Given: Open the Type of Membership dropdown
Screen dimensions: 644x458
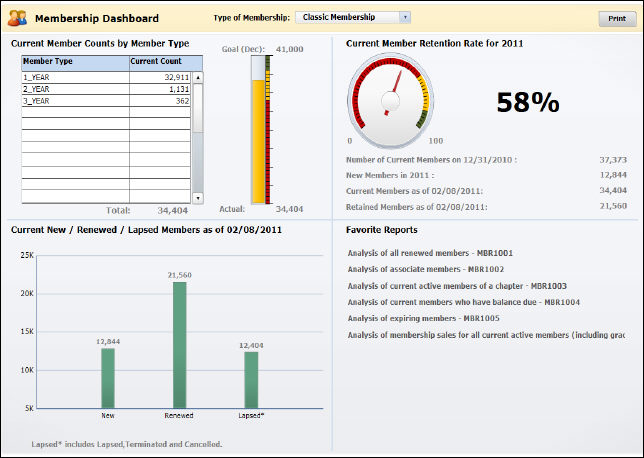Looking at the screenshot, I should point(353,17).
